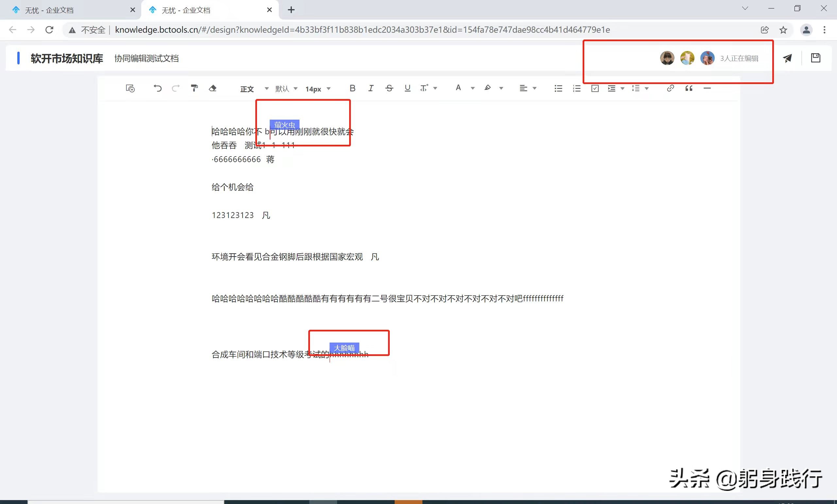
Task: Open the insert-block icon in toolbar
Action: pyautogui.click(x=130, y=88)
